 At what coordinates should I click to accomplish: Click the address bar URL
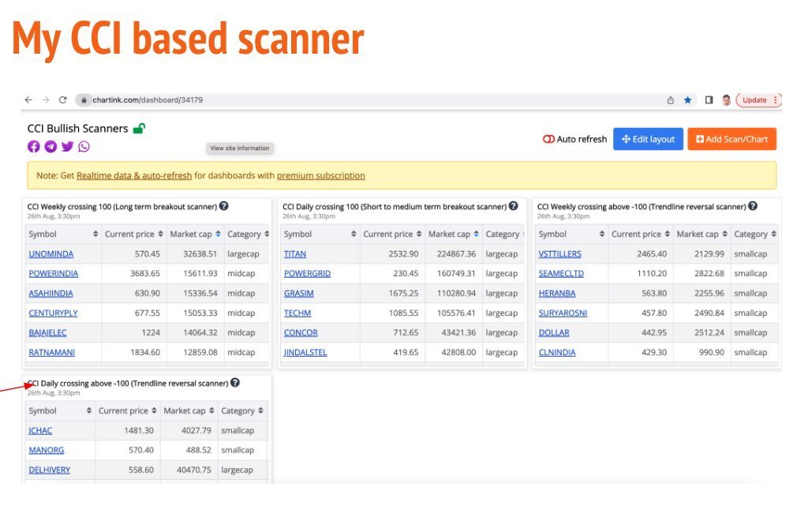click(148, 100)
